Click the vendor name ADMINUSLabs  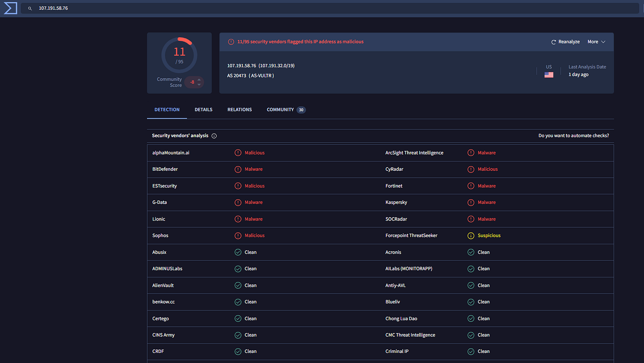pyautogui.click(x=167, y=269)
